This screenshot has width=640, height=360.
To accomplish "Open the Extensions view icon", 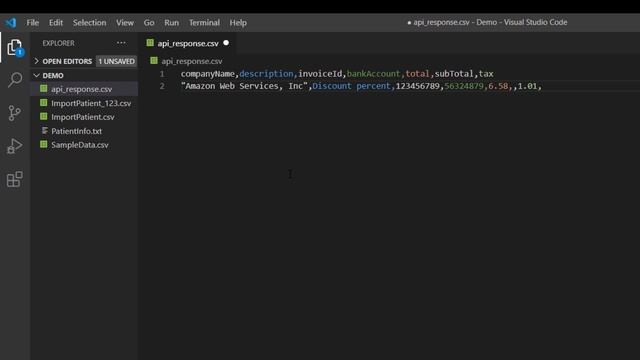I will point(15,179).
